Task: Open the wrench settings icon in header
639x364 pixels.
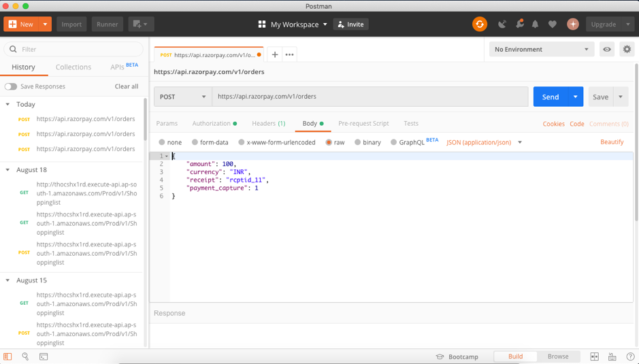Action: click(x=520, y=24)
